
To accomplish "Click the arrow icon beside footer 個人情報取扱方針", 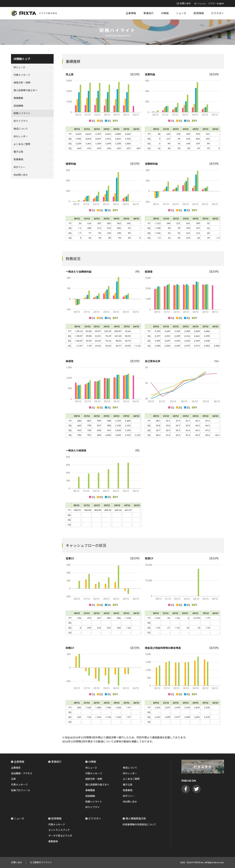I will [x=124, y=819].
